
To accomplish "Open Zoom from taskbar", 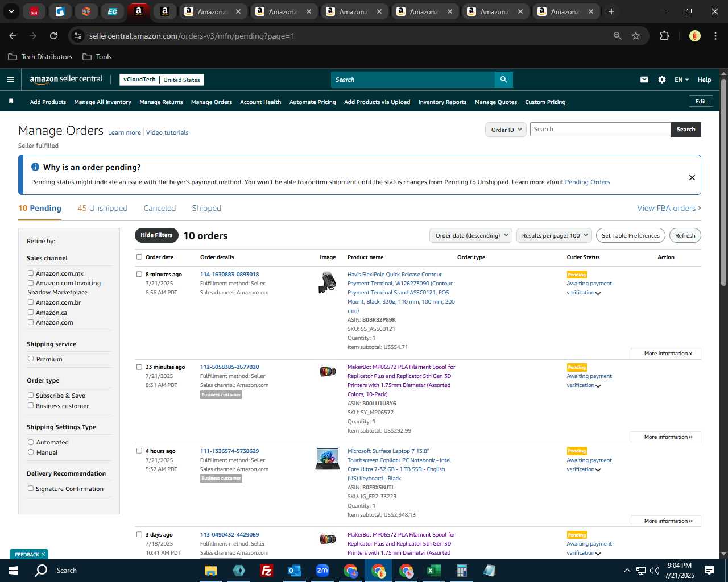I will click(x=322, y=571).
